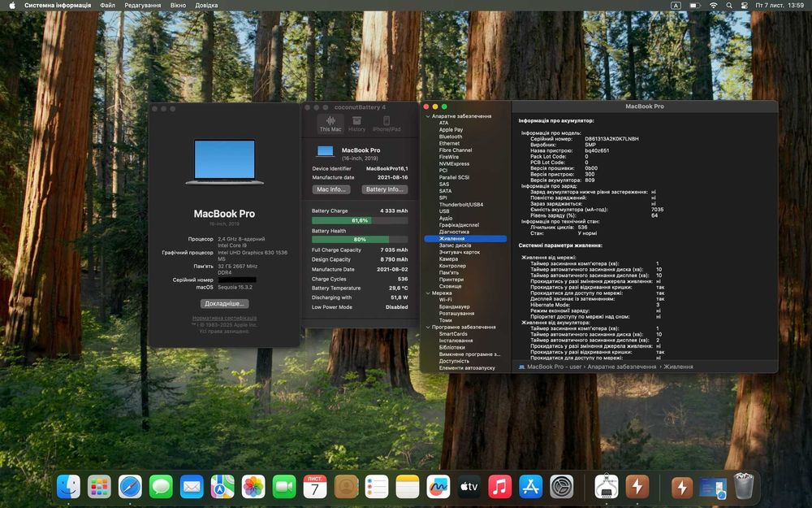Open Contacts in the Dock

click(346, 487)
